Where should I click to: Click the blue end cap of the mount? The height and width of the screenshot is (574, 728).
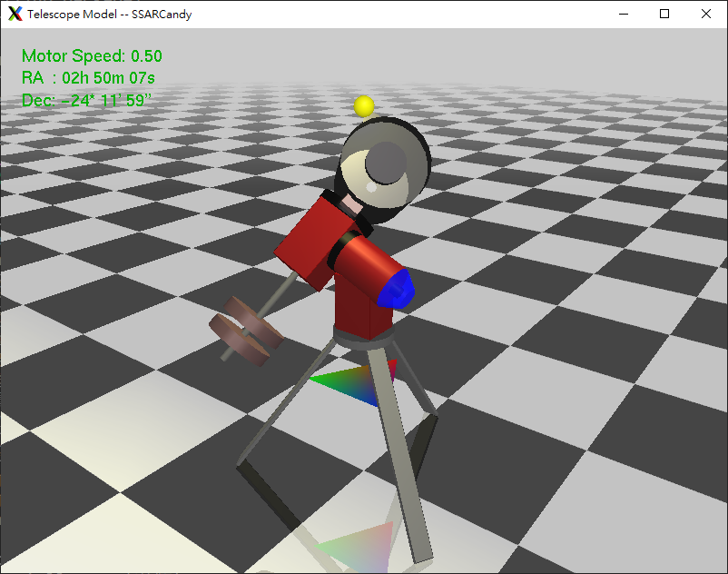(x=396, y=290)
